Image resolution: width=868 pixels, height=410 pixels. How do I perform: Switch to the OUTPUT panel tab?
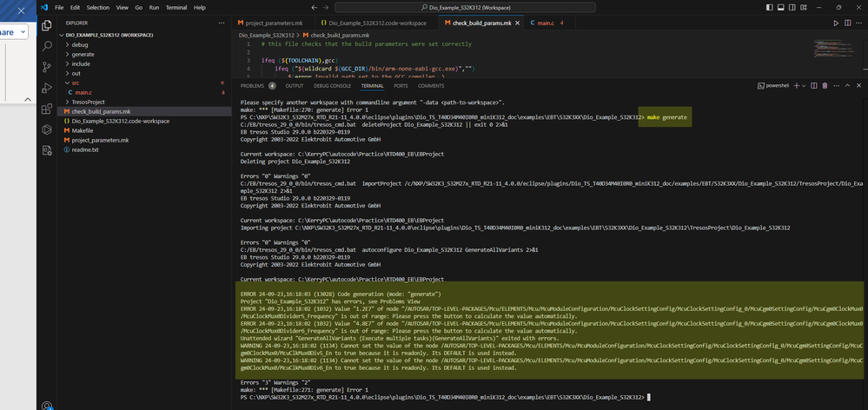[x=295, y=86]
